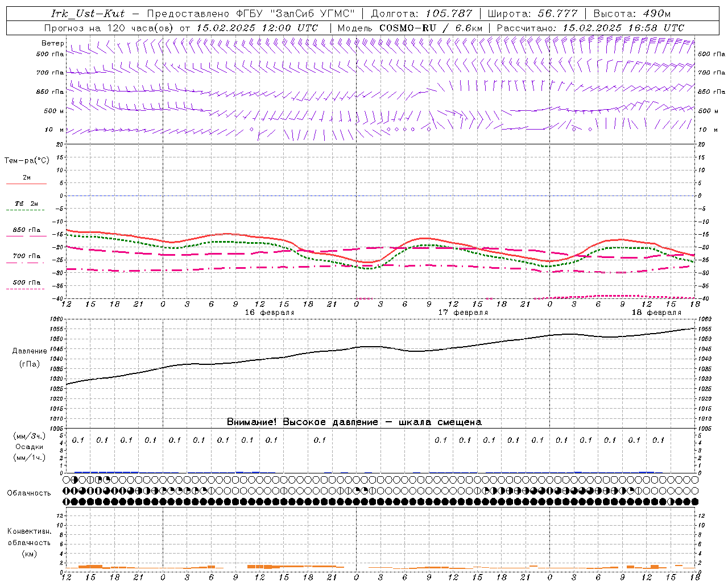The height and width of the screenshot is (582, 728).
Task: Select the Высота: 490м elevation text
Action: [x=632, y=14]
